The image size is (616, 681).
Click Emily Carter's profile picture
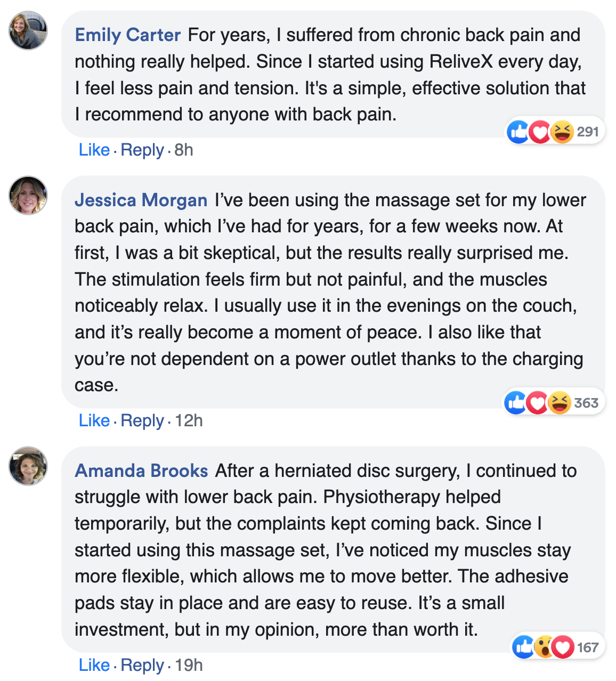pyautogui.click(x=28, y=30)
